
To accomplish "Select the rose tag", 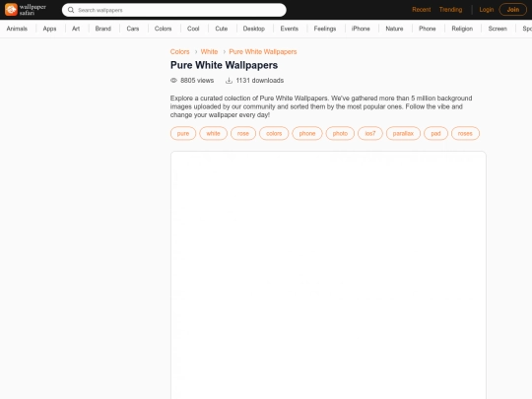I will 243,133.
